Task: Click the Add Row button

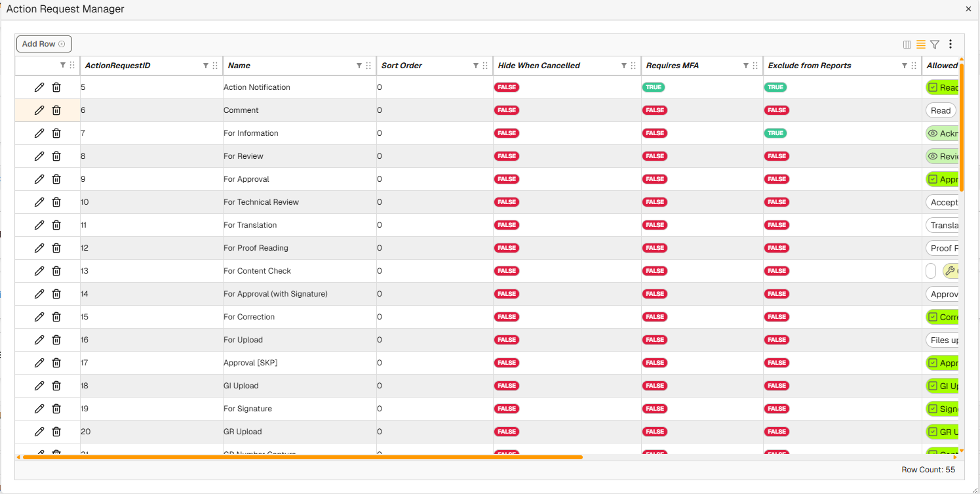Action: click(x=44, y=44)
